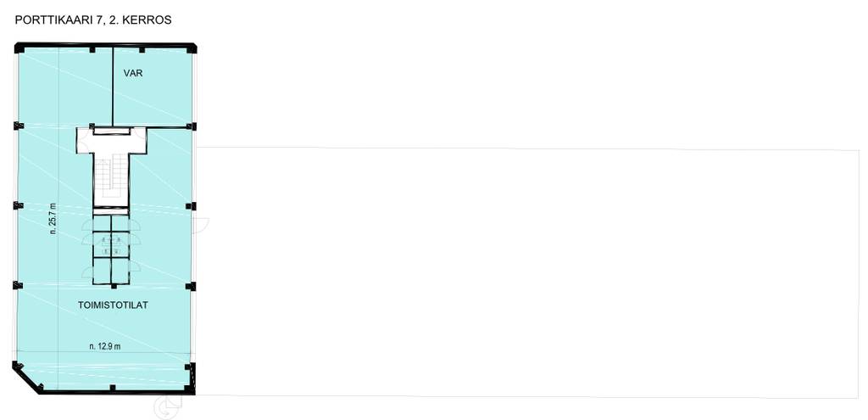Select the VAR room label
The image size is (868, 420).
click(133, 73)
